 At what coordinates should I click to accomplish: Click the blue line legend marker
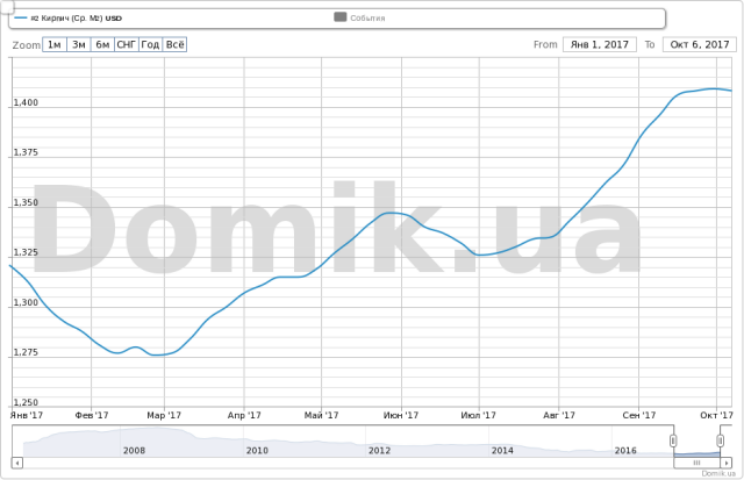(19, 18)
